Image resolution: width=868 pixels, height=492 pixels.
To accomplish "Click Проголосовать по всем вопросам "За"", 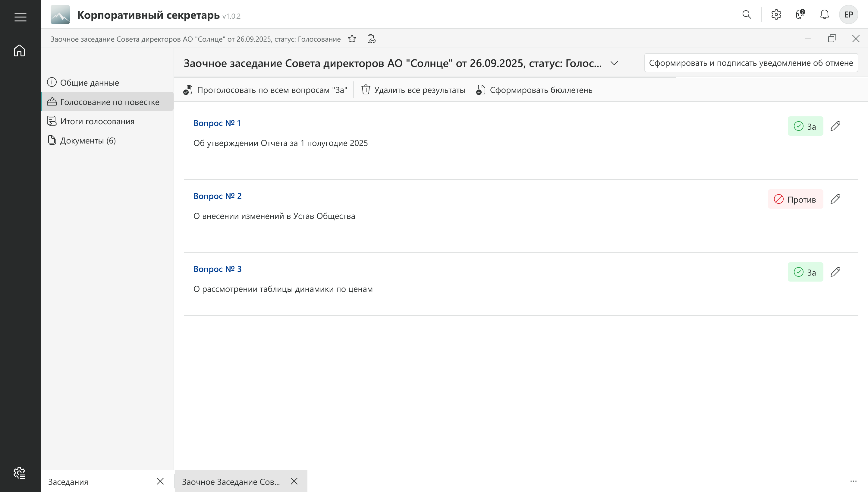I will point(266,90).
